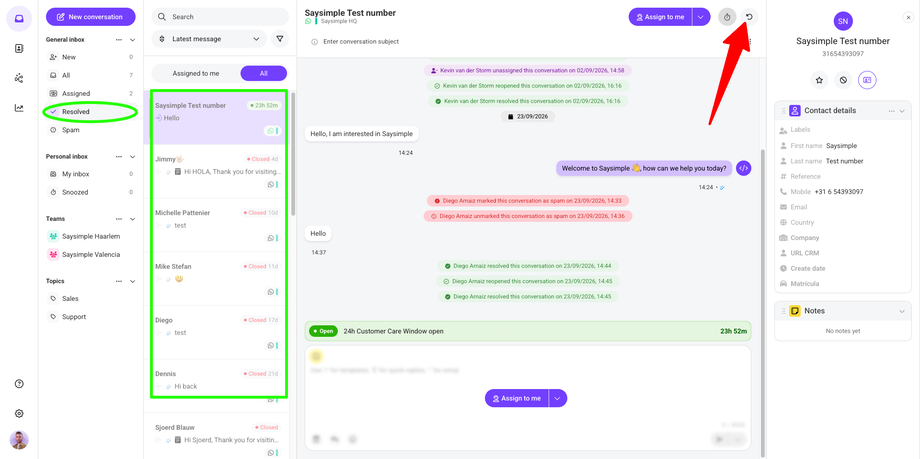Image resolution: width=920 pixels, height=459 pixels.
Task: Open the General inbox more options dots
Action: [x=119, y=40]
